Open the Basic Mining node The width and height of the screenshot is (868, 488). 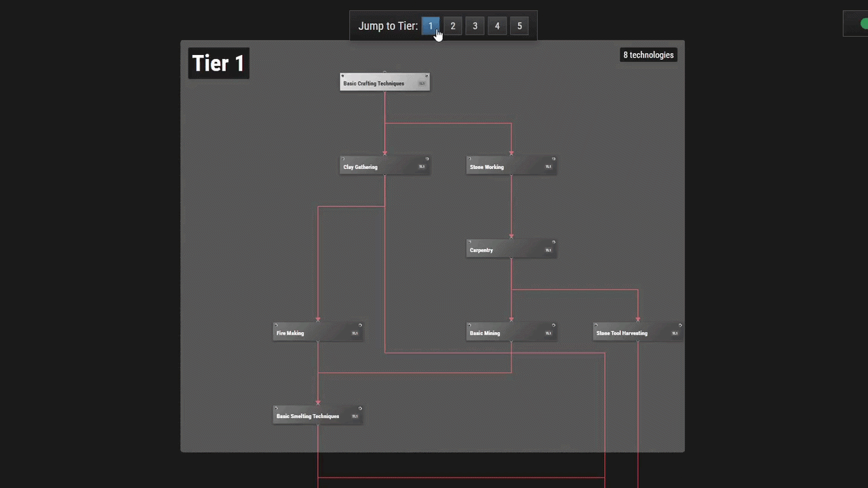[511, 332]
